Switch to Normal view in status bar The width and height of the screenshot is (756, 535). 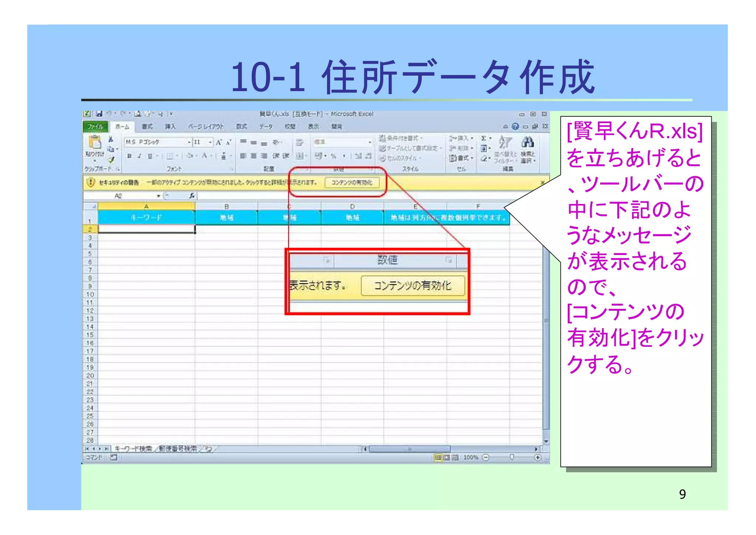coord(438,457)
